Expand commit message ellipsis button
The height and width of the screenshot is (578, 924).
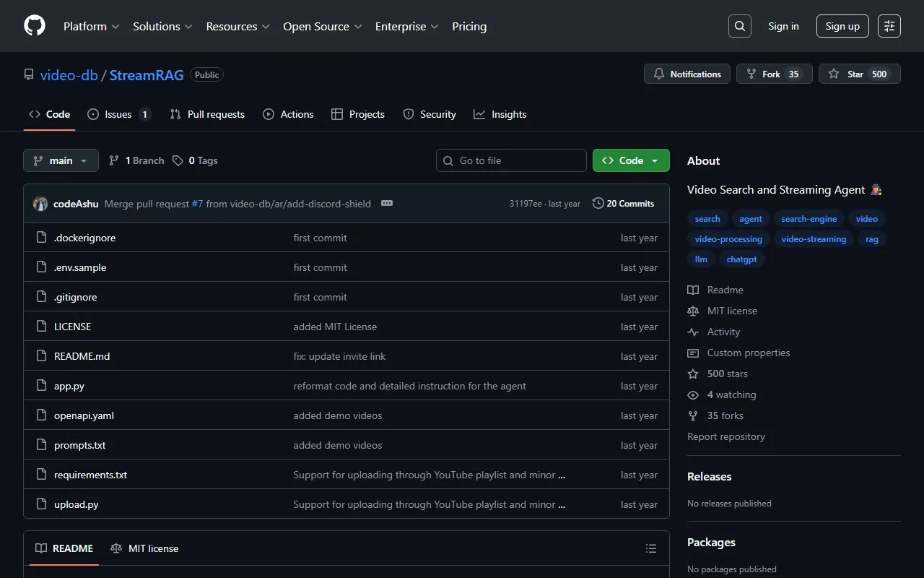coord(387,204)
